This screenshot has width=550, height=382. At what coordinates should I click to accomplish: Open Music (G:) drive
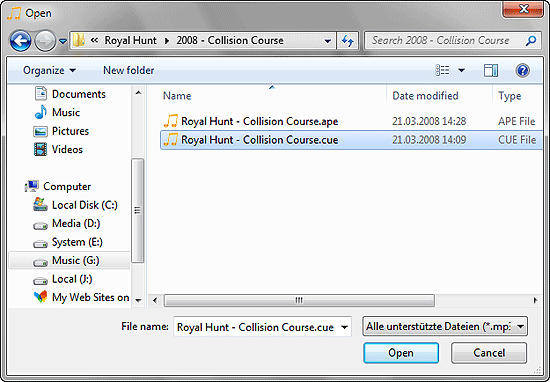pyautogui.click(x=75, y=260)
